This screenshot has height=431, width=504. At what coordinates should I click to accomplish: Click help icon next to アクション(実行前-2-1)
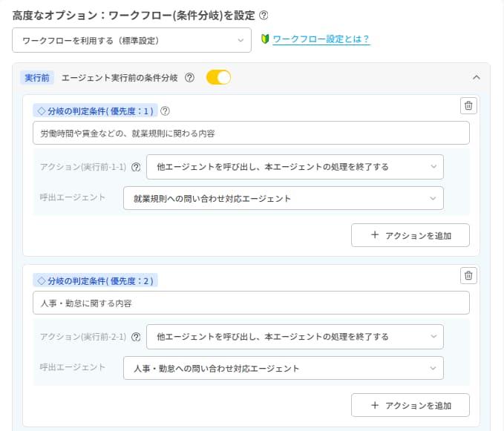tap(136, 336)
